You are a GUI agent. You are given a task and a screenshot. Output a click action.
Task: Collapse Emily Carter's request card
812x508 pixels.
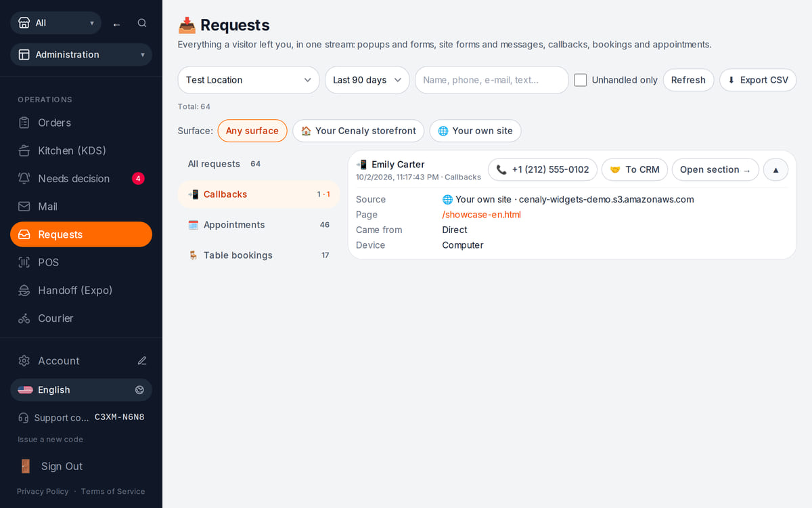tap(775, 169)
